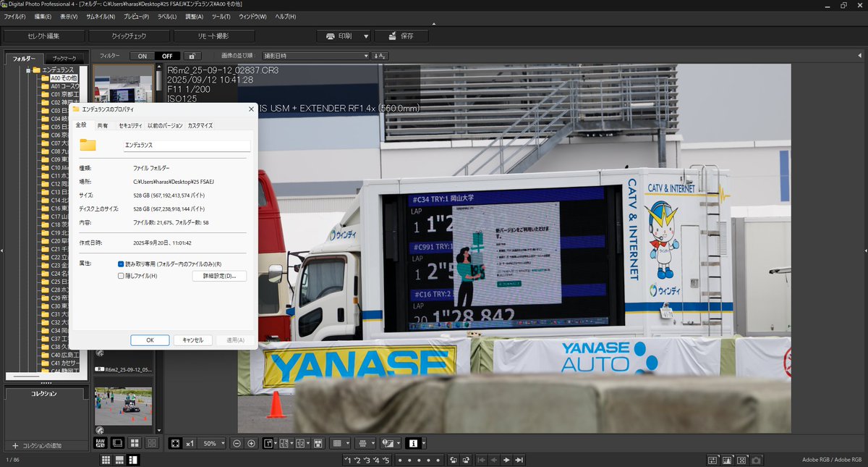Open the ツール(T) menu
This screenshot has height=467, width=868.
[x=221, y=16]
